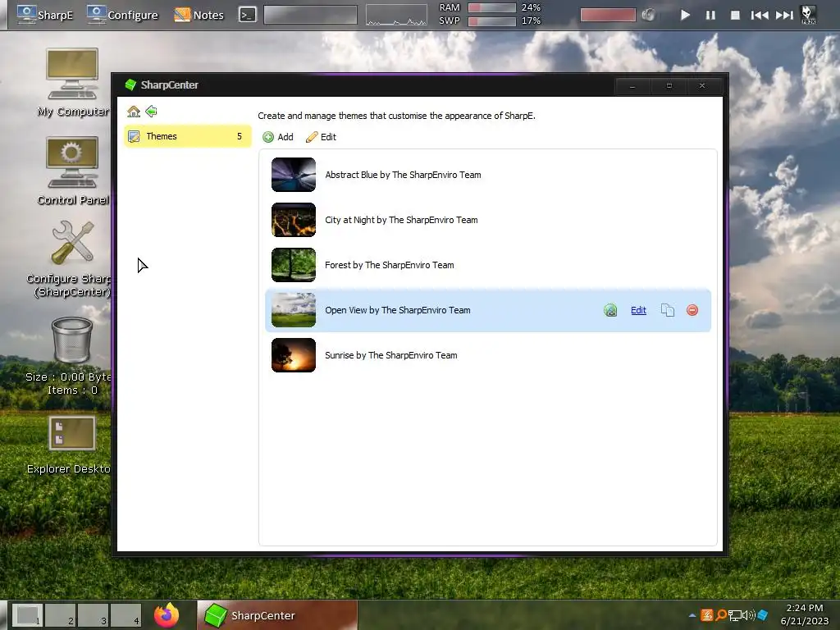Screen dimensions: 840x630
Task: Click Add to create new theme
Action: [278, 137]
